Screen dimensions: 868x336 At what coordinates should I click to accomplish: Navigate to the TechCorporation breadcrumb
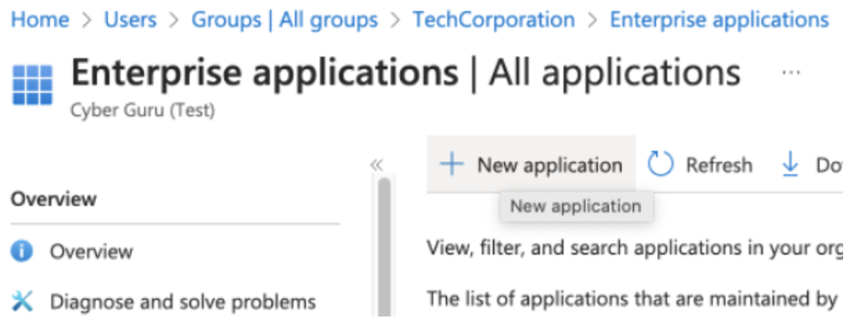494,19
